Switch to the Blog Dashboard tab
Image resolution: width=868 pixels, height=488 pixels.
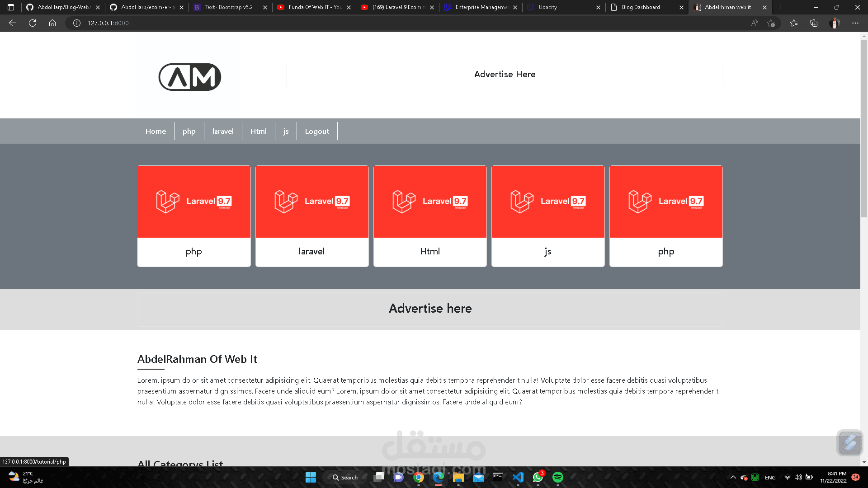(646, 7)
